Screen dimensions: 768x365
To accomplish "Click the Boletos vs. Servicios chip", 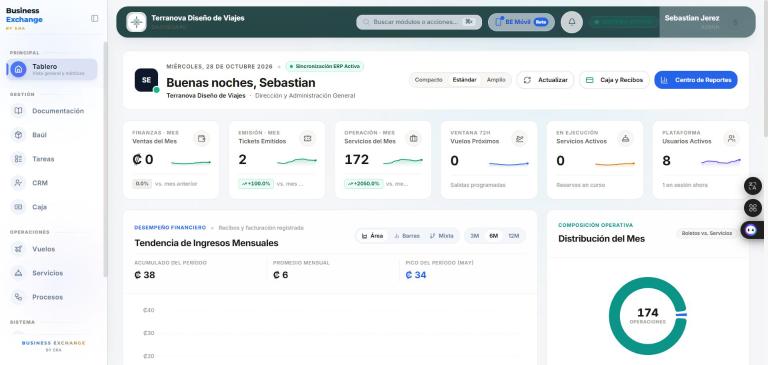I will [x=707, y=233].
